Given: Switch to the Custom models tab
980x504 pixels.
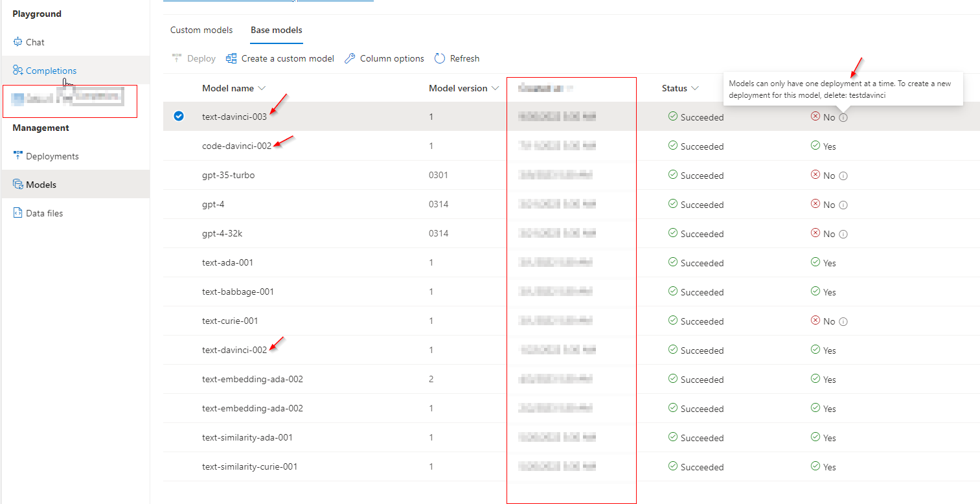Looking at the screenshot, I should (201, 30).
